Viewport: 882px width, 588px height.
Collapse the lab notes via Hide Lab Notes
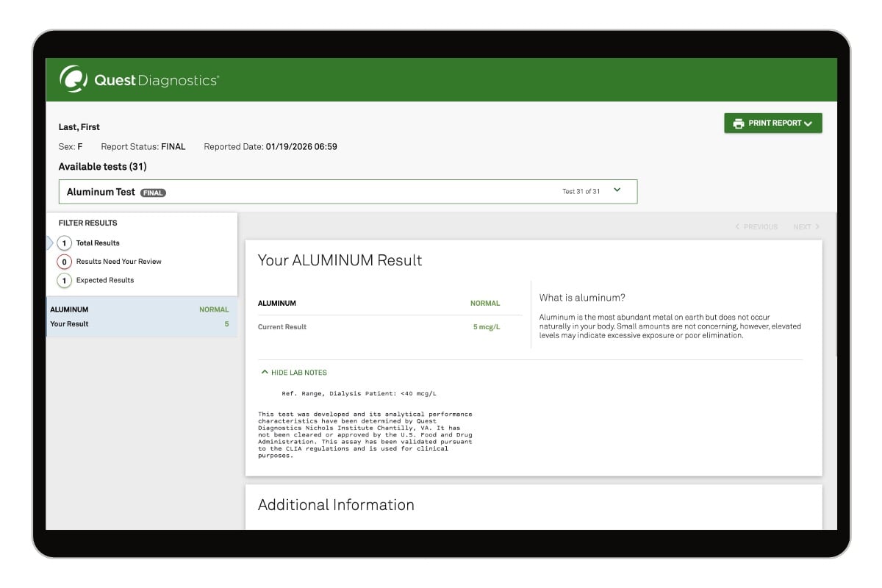coord(299,373)
